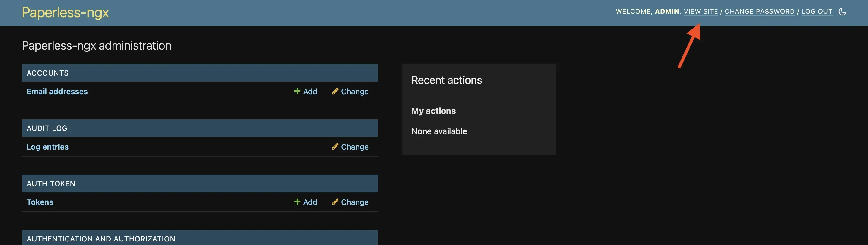
Task: Open the View Site link
Action: [x=701, y=12]
